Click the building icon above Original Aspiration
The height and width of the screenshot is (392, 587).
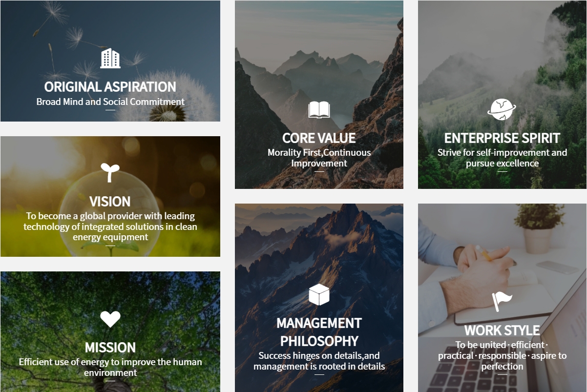pos(110,58)
